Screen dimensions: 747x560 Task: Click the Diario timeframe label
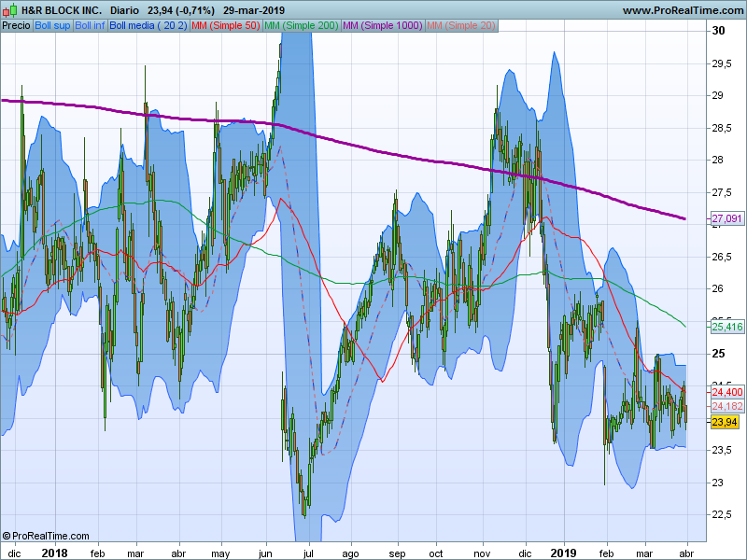coord(124,10)
